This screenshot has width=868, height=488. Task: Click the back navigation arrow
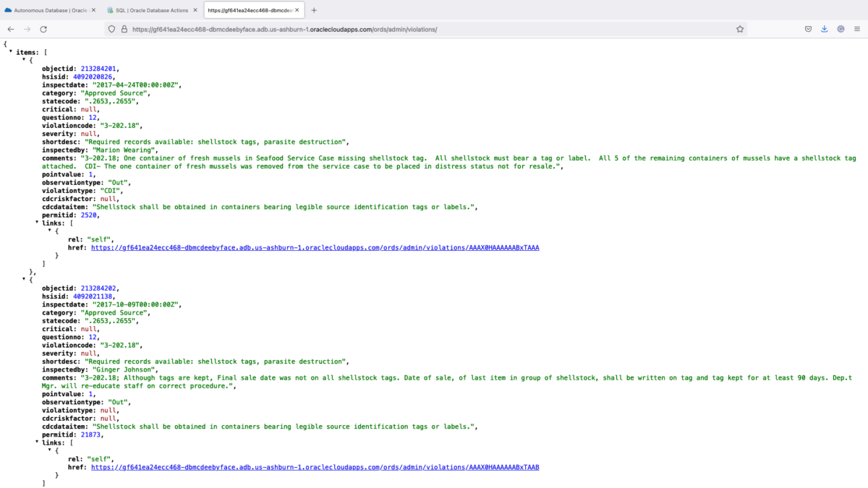coord(10,29)
